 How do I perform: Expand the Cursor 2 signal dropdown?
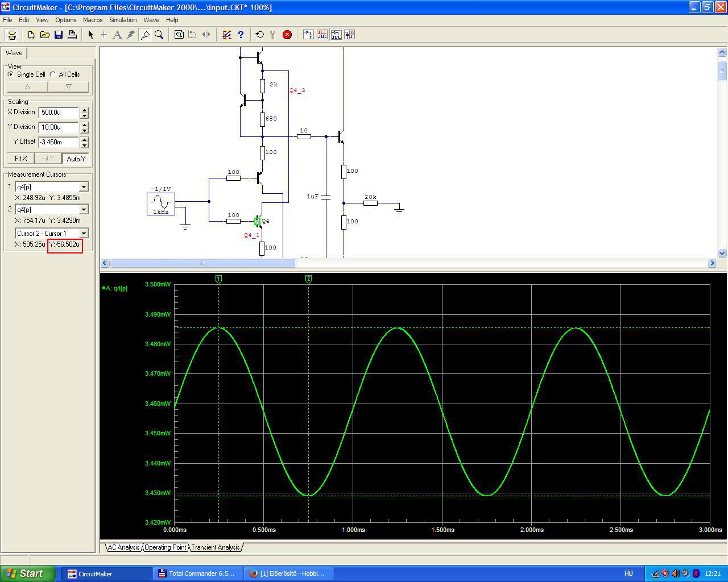click(84, 210)
